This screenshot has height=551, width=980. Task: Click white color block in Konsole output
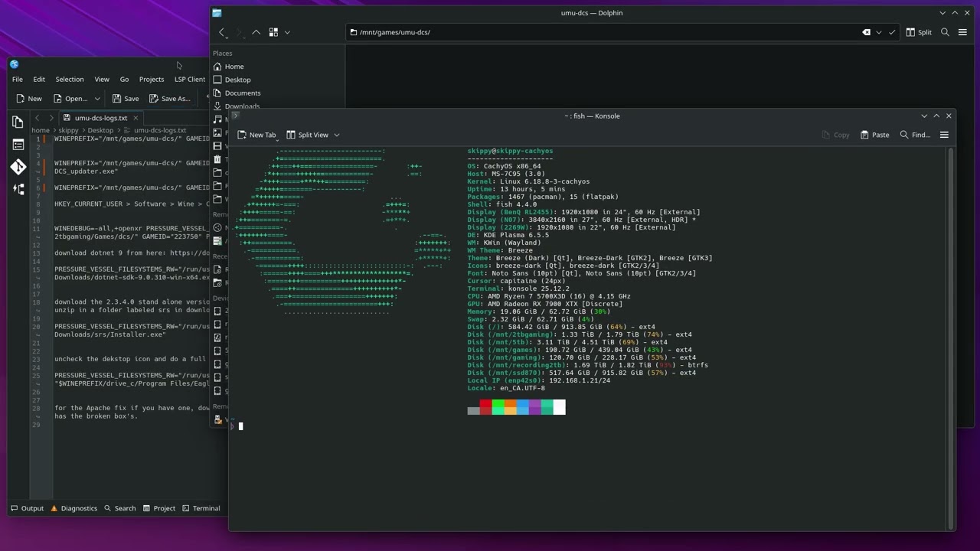[559, 407]
